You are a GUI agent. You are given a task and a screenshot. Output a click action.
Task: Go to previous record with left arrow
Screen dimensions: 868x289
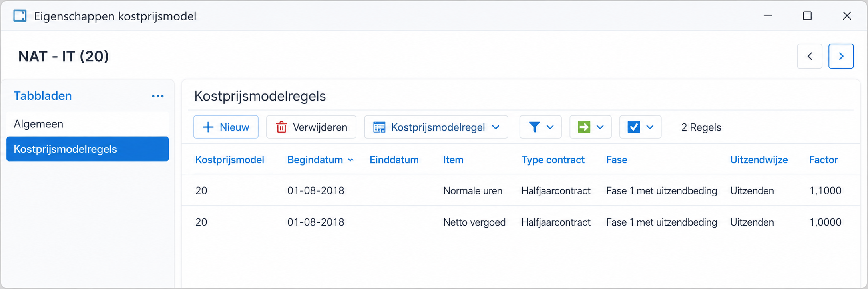coord(810,56)
